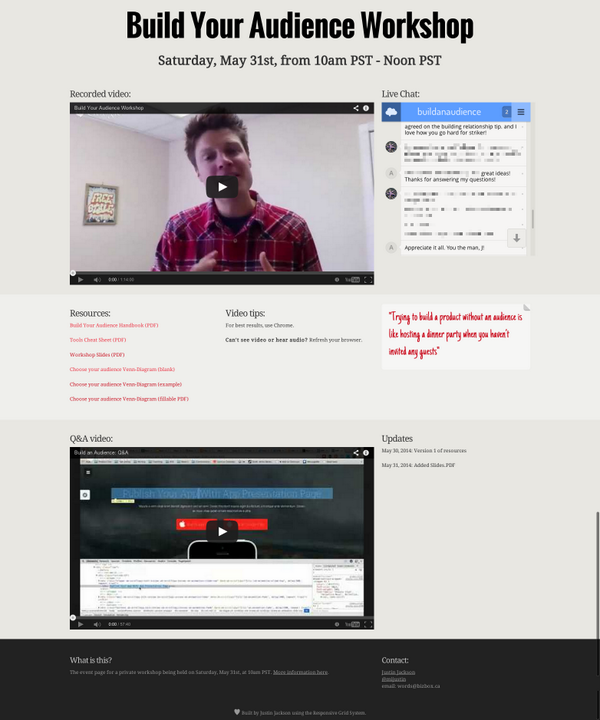Click share icon on Q&A video
600x720 pixels.
(356, 453)
